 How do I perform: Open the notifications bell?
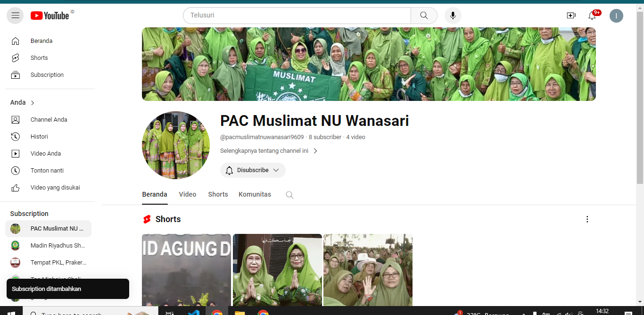(x=592, y=16)
